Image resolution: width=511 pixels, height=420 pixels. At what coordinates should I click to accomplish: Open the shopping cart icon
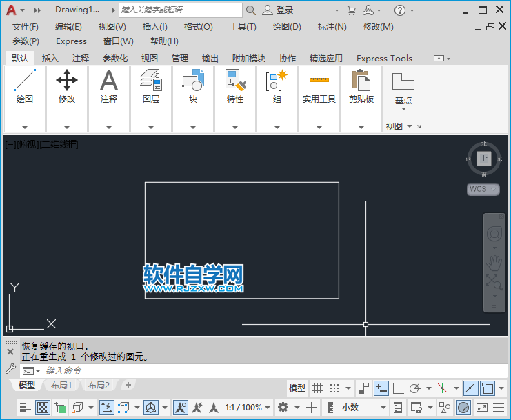click(x=351, y=10)
